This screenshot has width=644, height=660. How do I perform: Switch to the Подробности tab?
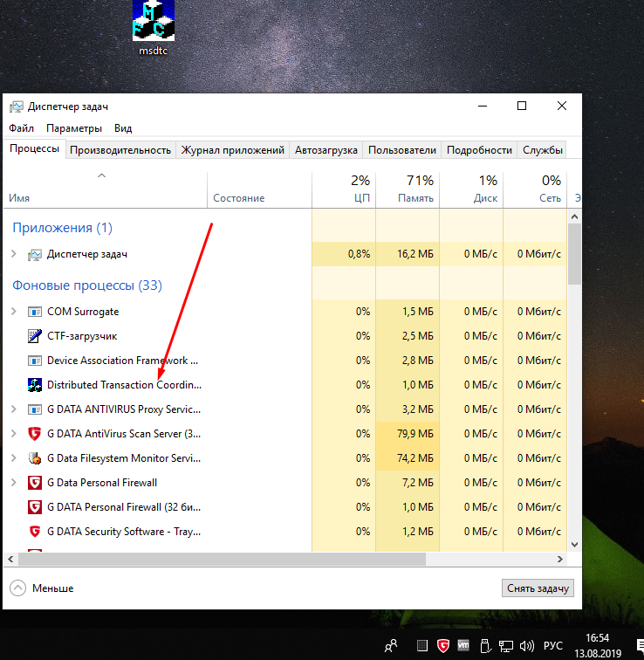coord(479,150)
